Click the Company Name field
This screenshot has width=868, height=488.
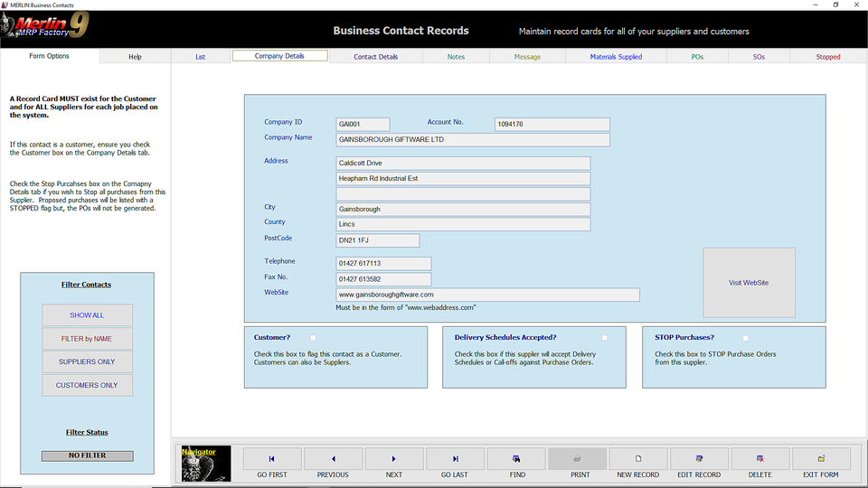pos(472,140)
